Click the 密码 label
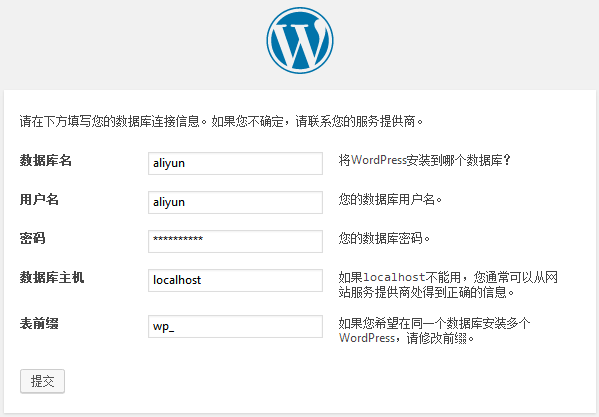Viewport: 599px width, 417px height. tap(32, 238)
